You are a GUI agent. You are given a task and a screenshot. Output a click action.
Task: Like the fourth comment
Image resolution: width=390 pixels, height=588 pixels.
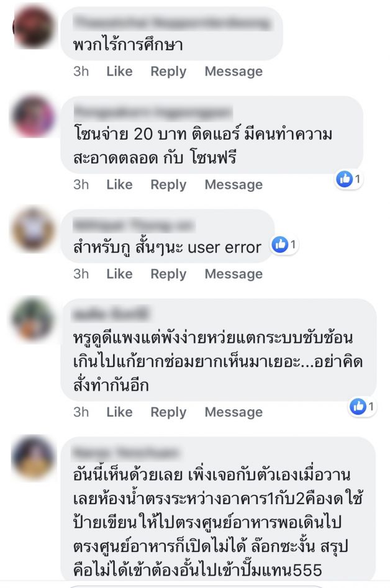coord(119,412)
